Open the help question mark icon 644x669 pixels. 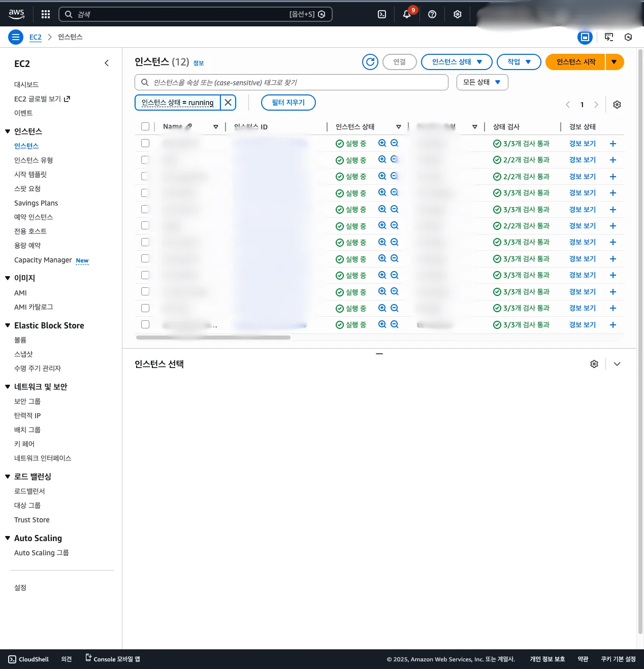pos(432,14)
